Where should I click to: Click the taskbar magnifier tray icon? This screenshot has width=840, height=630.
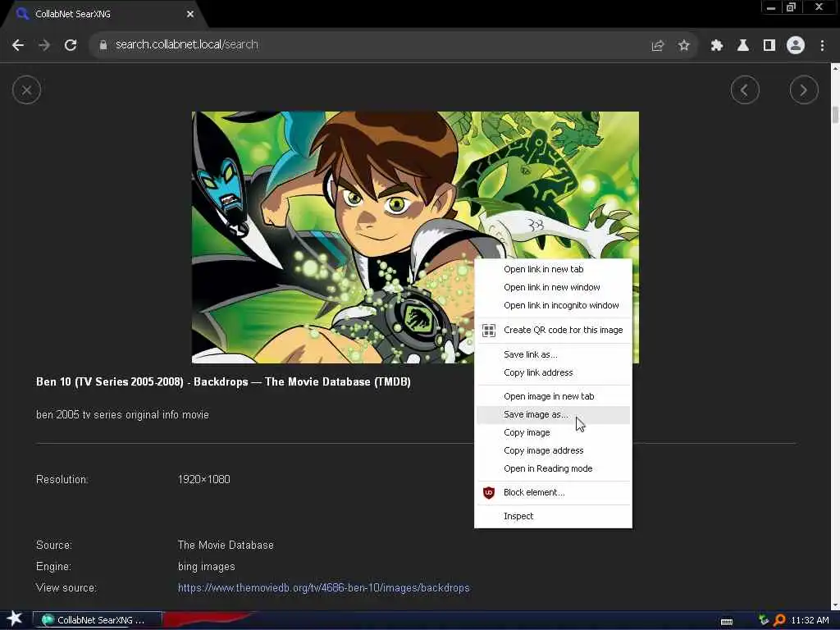(779, 620)
